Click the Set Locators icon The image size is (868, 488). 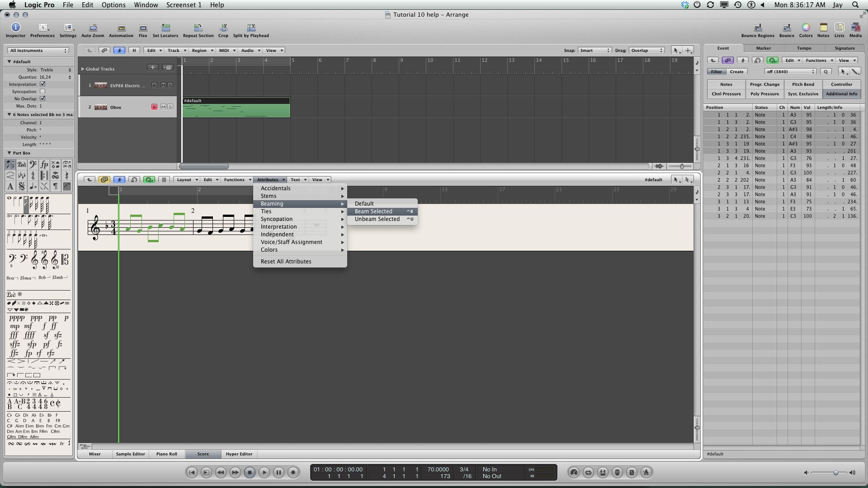[165, 30]
